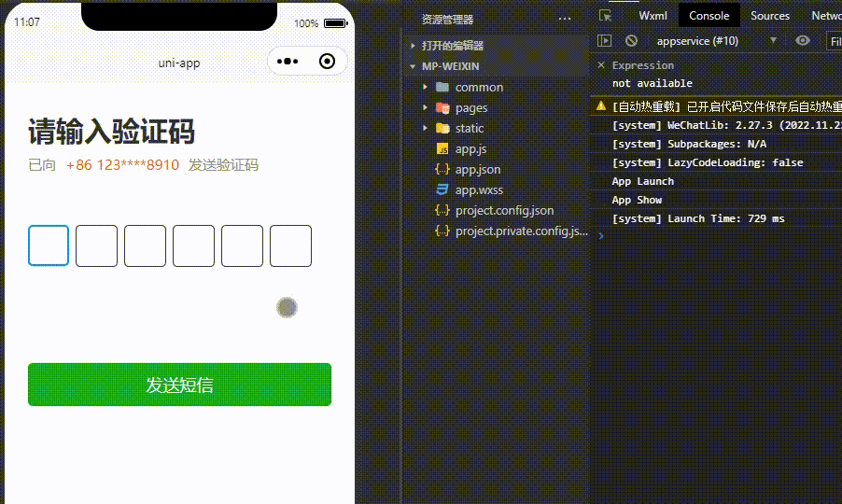Focus the first verification code box
Image resolution: width=842 pixels, height=504 pixels.
[x=49, y=245]
